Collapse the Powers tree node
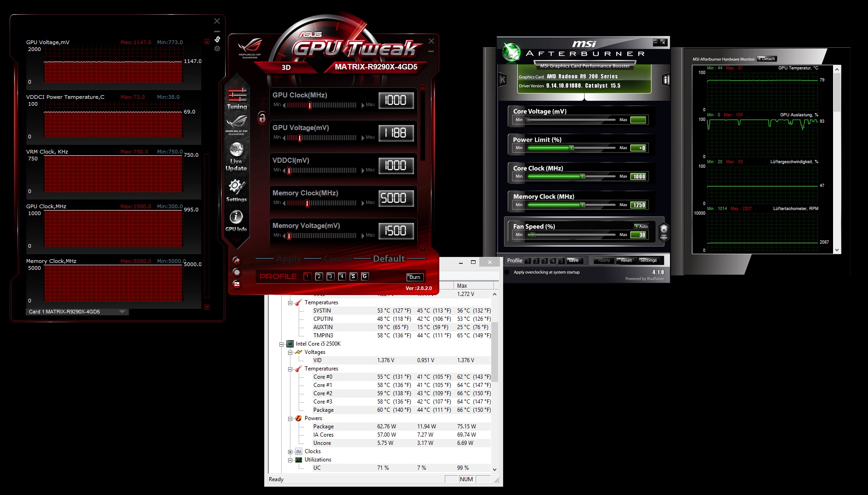The image size is (868, 495). (x=290, y=419)
